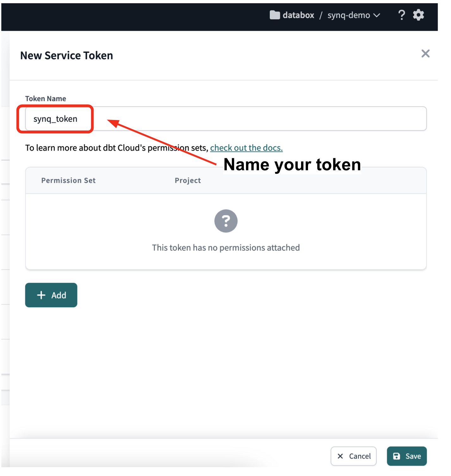This screenshot has height=476, width=451.
Task: Close the New Service Token panel
Action: pyautogui.click(x=425, y=53)
